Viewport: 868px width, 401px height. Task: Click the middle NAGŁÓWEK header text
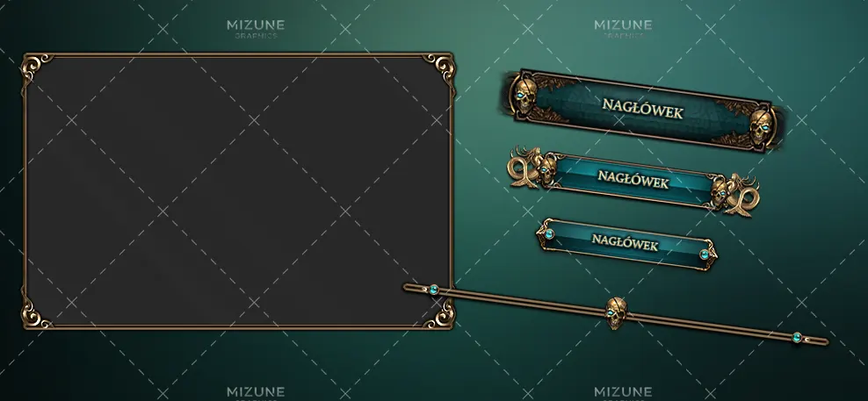(633, 179)
